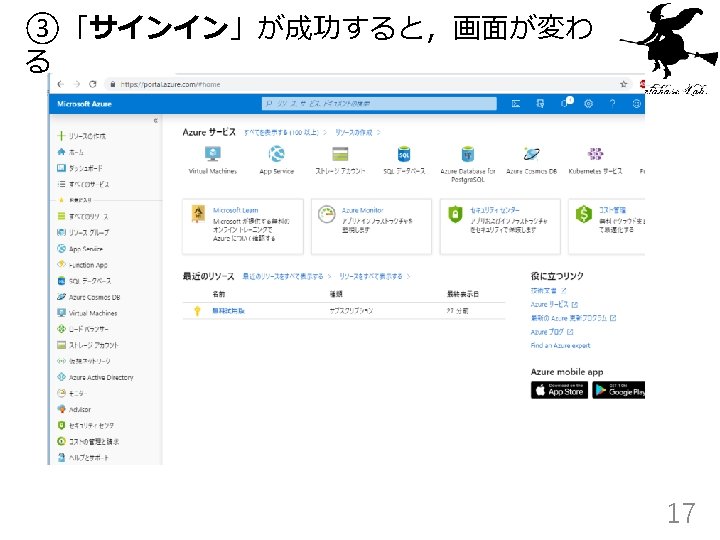
Task: Click the 名前 column header
Action: pyautogui.click(x=219, y=294)
